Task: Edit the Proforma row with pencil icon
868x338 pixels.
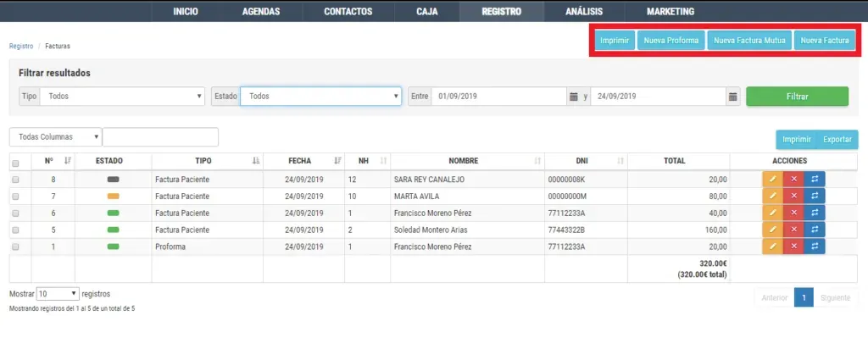Action: click(x=772, y=247)
